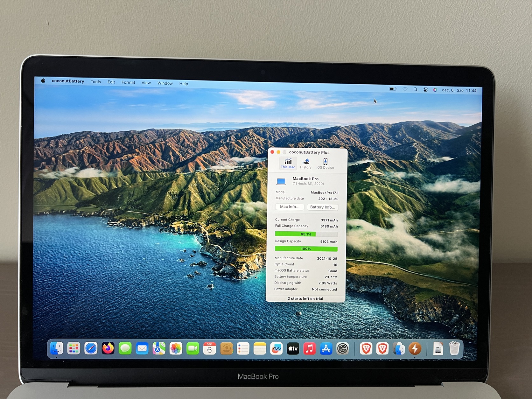
Task: Click the Battery Info... button
Action: pyautogui.click(x=323, y=207)
